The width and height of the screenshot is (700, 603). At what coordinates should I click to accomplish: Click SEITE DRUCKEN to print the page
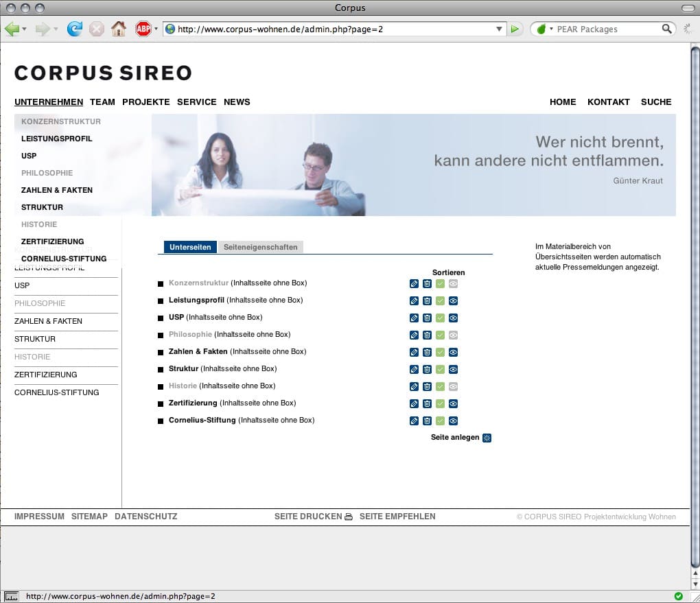point(314,517)
